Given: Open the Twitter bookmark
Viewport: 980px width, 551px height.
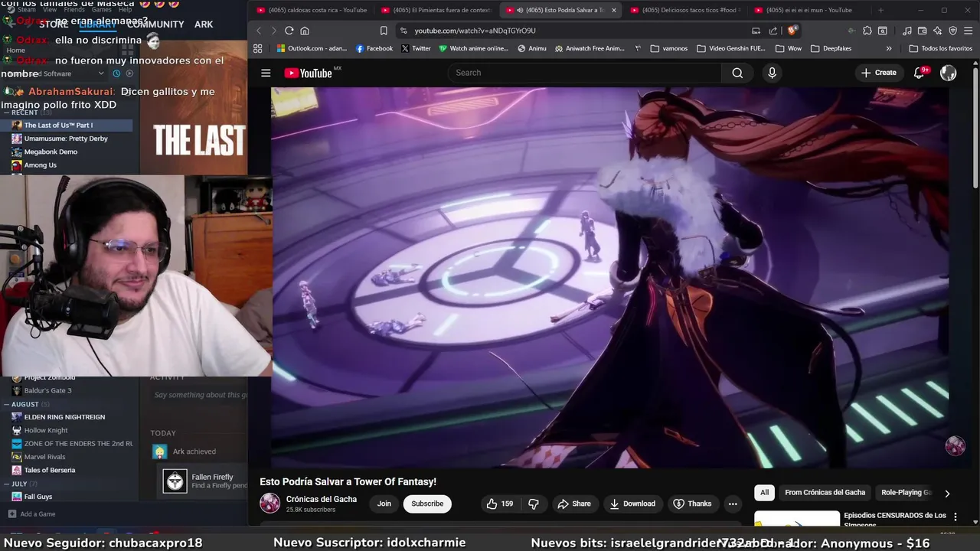Looking at the screenshot, I should click(416, 48).
